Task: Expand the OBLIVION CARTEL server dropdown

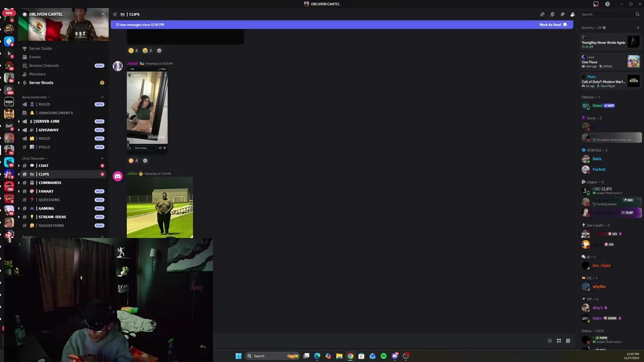Action: tap(102, 14)
